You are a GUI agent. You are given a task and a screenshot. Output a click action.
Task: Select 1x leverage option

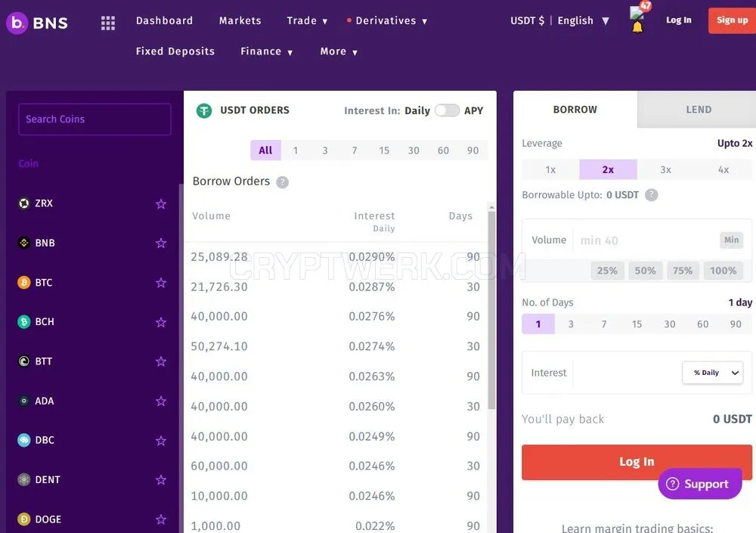pyautogui.click(x=550, y=170)
